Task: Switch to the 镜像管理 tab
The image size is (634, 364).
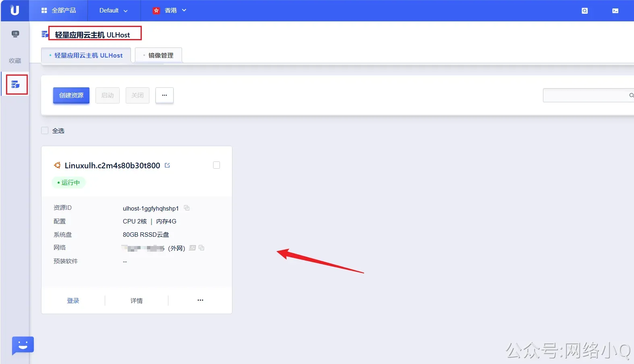Action: pos(159,56)
